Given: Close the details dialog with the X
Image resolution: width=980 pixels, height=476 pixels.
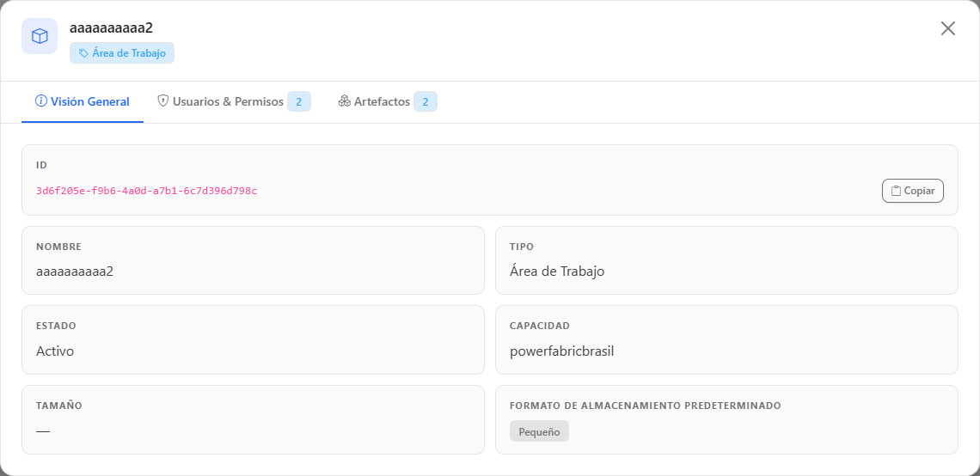Looking at the screenshot, I should pyautogui.click(x=947, y=28).
